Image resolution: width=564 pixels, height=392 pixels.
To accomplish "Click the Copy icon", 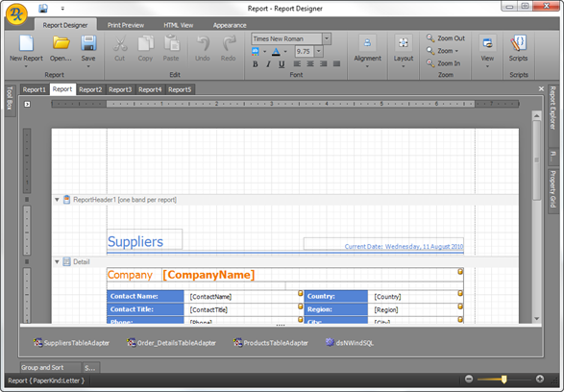I will pos(145,43).
